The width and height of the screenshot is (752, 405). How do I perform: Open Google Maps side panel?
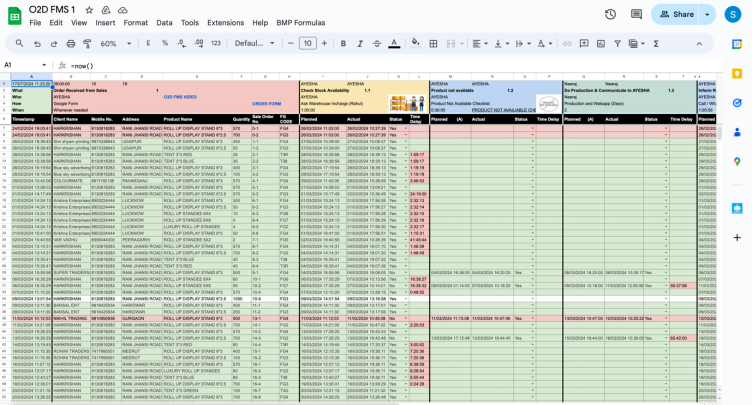(x=737, y=161)
